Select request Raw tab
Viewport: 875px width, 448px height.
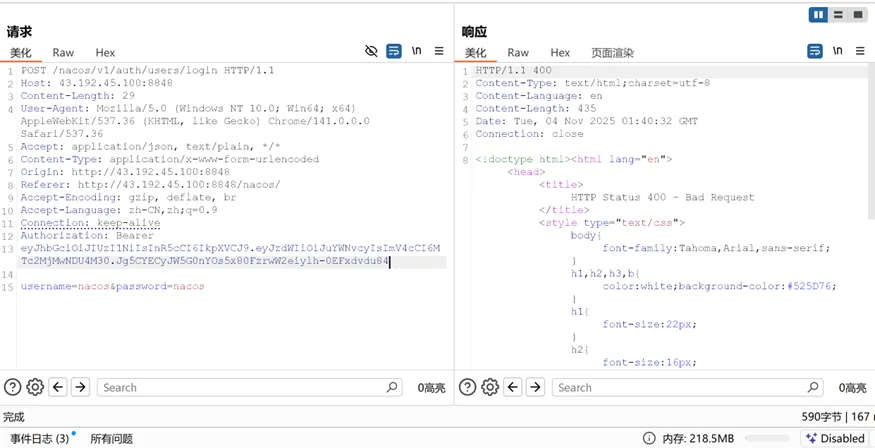coord(63,52)
